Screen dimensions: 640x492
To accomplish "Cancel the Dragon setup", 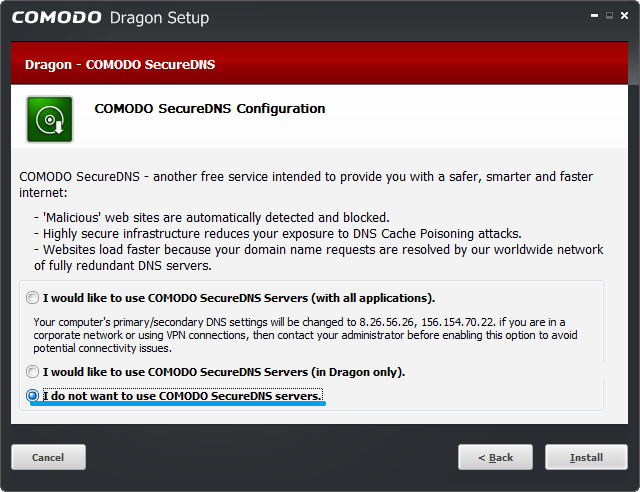I will coord(48,457).
